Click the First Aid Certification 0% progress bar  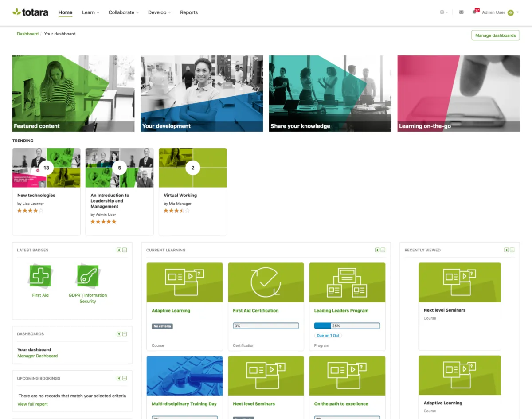[x=266, y=326]
